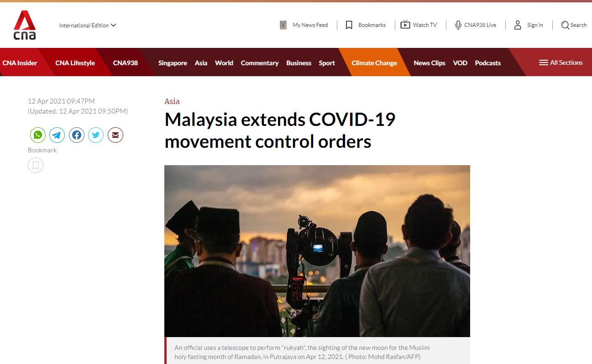Share article via WhatsApp icon
Image resolution: width=592 pixels, height=364 pixels.
(38, 135)
